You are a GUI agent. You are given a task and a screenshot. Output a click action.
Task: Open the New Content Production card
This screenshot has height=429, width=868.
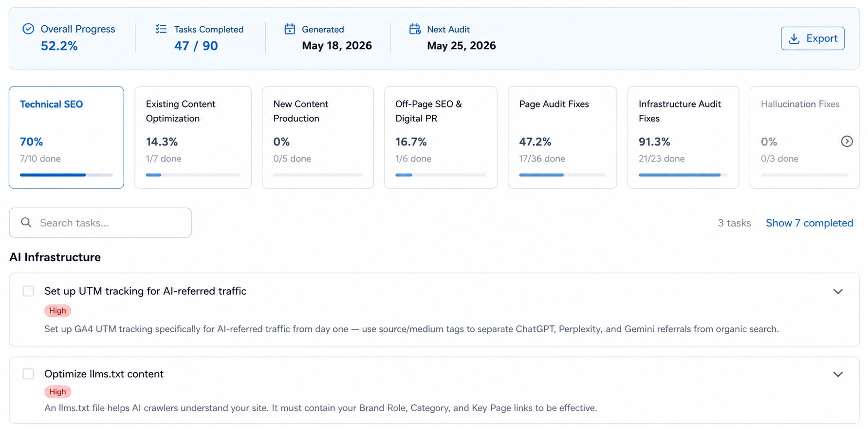coord(318,138)
